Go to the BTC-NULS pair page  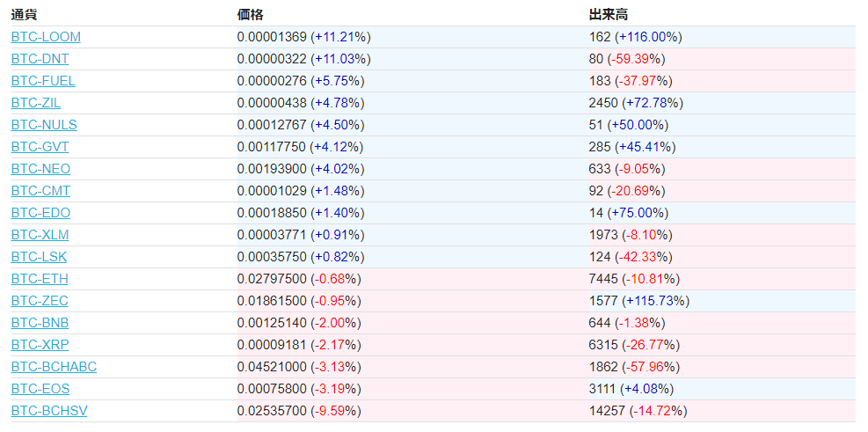44,125
